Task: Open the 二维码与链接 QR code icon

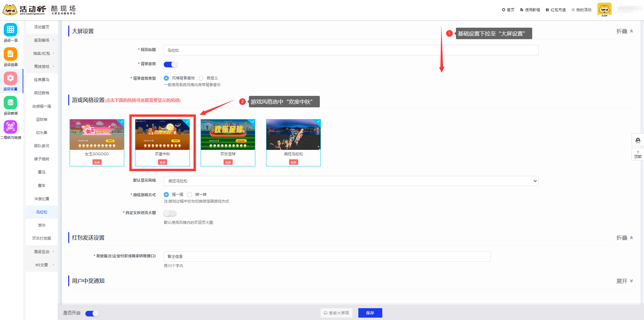Action: 10,127
